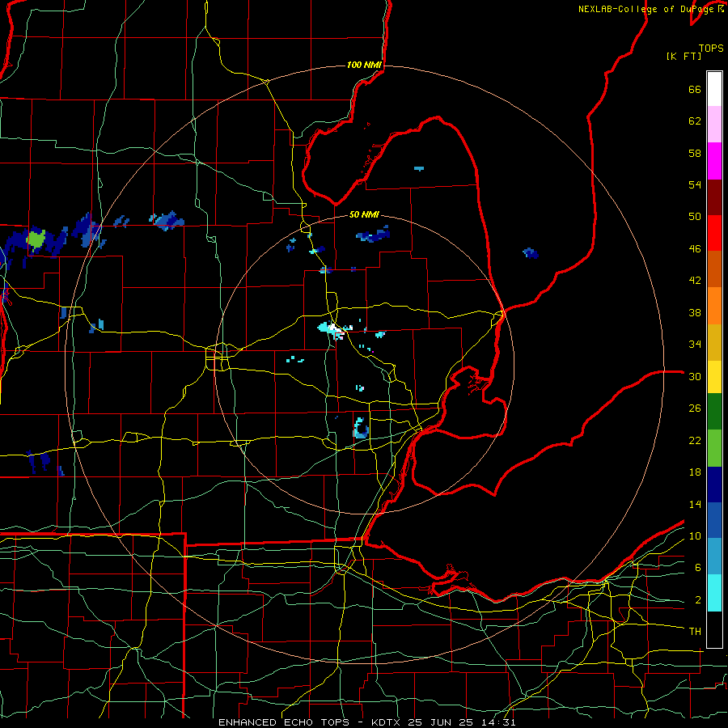Click the "66" legend value
This screenshot has width=728, height=728.
(x=695, y=90)
